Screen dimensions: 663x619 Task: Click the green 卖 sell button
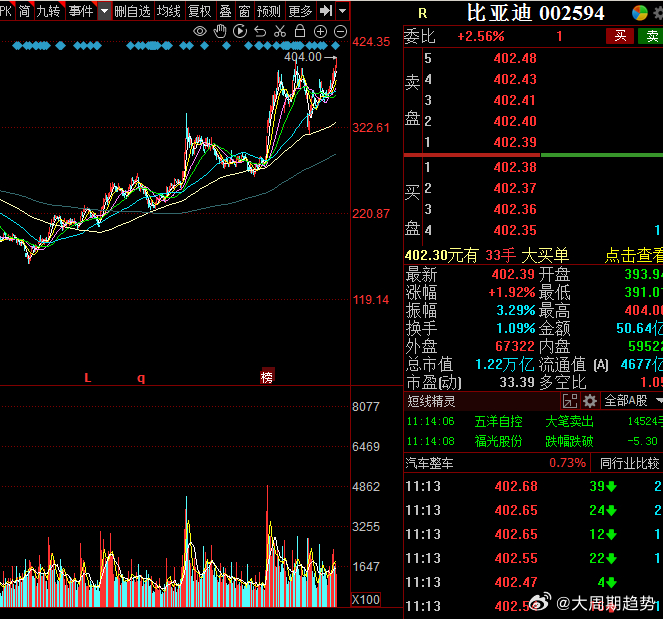[x=651, y=36]
